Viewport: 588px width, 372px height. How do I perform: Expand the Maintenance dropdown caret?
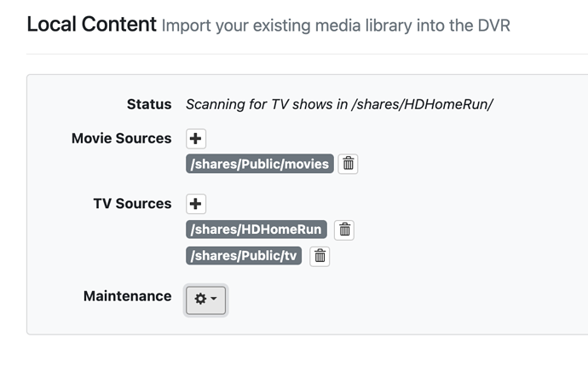(214, 299)
